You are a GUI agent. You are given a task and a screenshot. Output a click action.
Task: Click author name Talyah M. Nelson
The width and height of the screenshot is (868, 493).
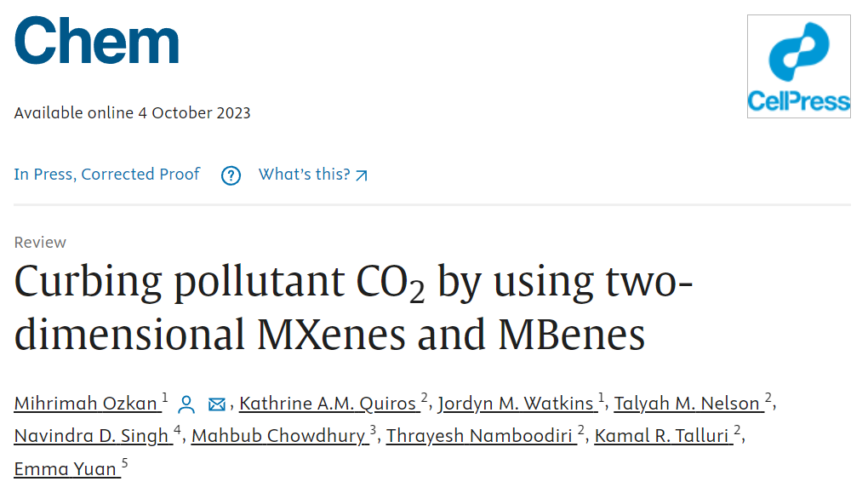click(x=688, y=404)
